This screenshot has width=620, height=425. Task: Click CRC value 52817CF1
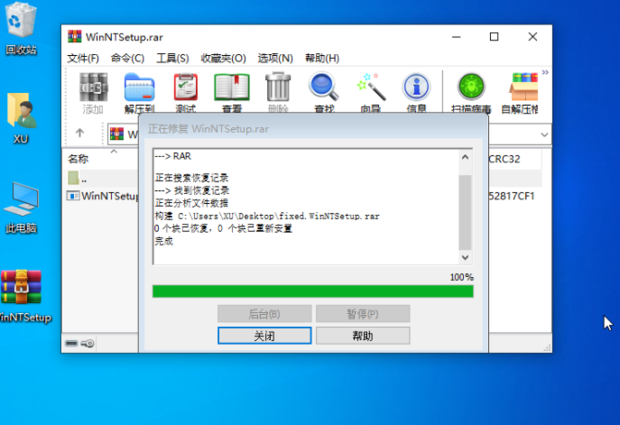point(511,196)
